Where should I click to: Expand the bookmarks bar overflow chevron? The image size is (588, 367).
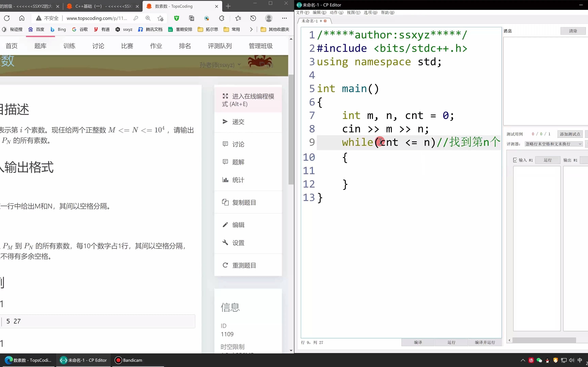pyautogui.click(x=251, y=29)
